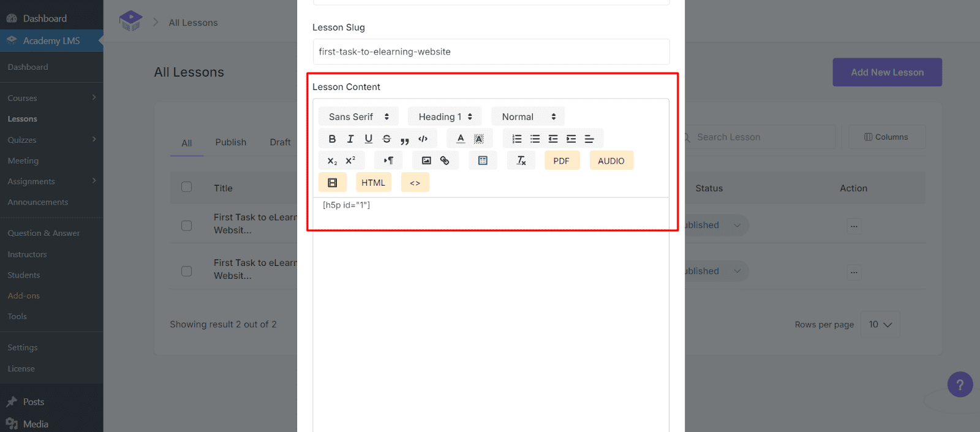The width and height of the screenshot is (980, 432).
Task: Expand the rows per page dropdown
Action: click(880, 325)
